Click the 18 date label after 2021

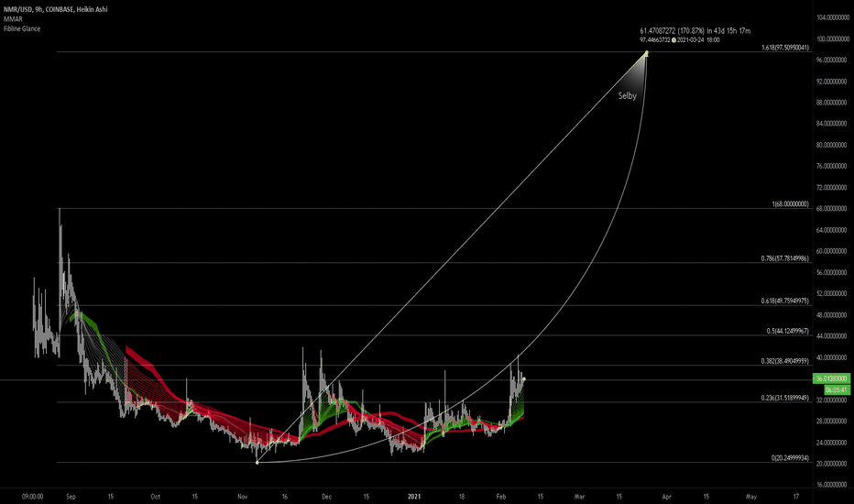pyautogui.click(x=462, y=497)
